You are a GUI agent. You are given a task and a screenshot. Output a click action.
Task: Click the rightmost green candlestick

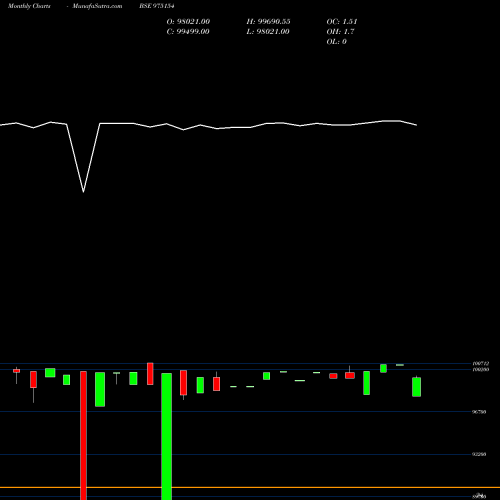(416, 387)
